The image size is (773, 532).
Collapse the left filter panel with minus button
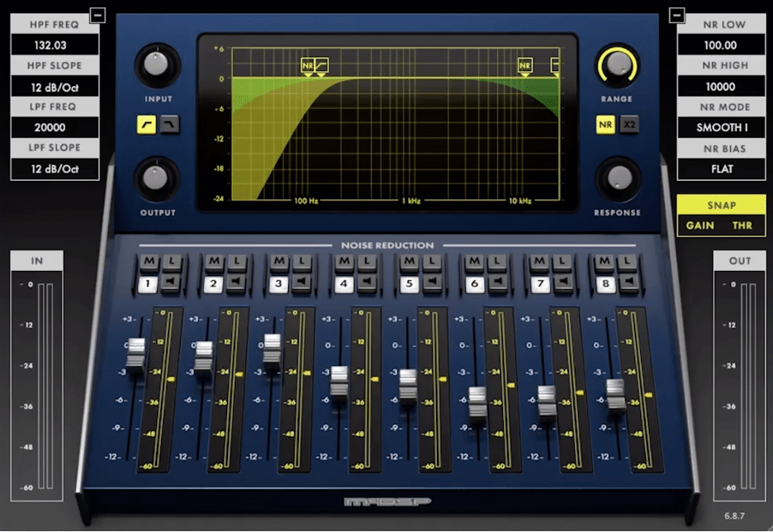(98, 15)
